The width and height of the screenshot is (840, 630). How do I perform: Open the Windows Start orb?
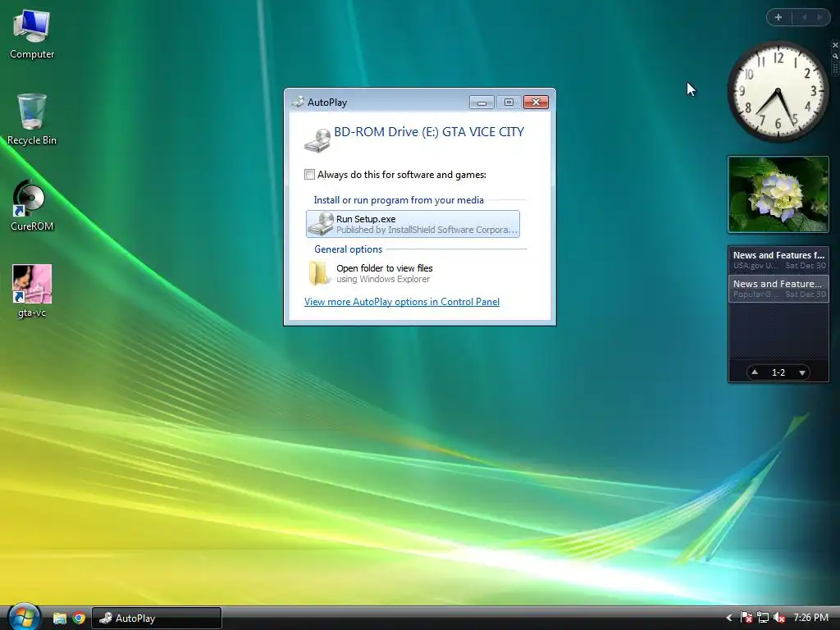pos(24,617)
